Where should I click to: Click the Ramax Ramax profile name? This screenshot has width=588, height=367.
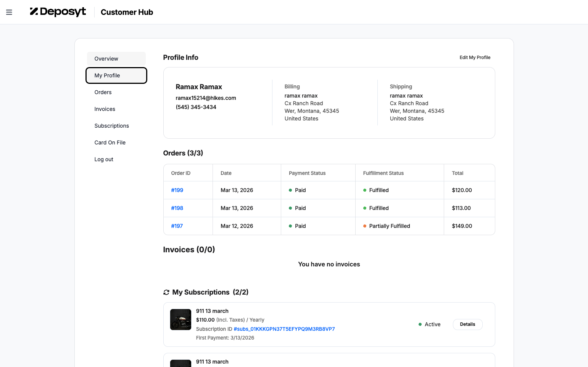pos(199,87)
